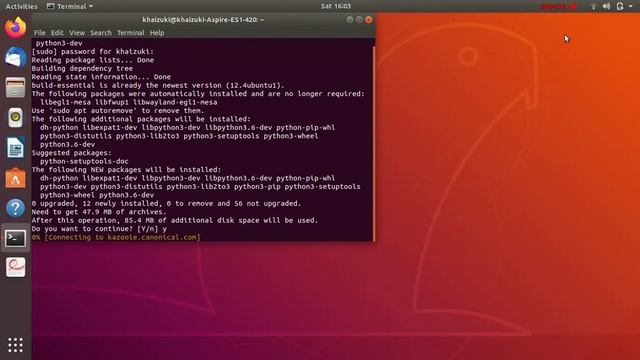Close the terminal window
The height and width of the screenshot is (360, 640).
[369, 20]
